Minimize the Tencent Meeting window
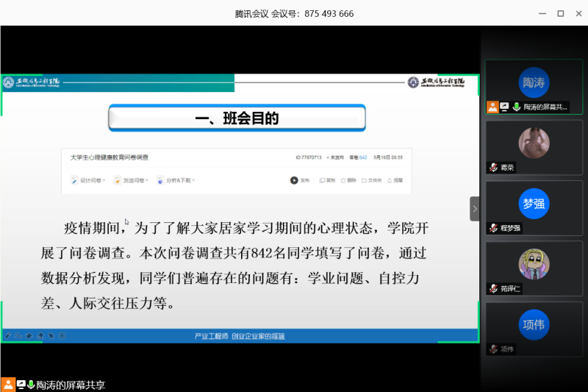Screen dimensions: 588x392 click(x=542, y=13)
